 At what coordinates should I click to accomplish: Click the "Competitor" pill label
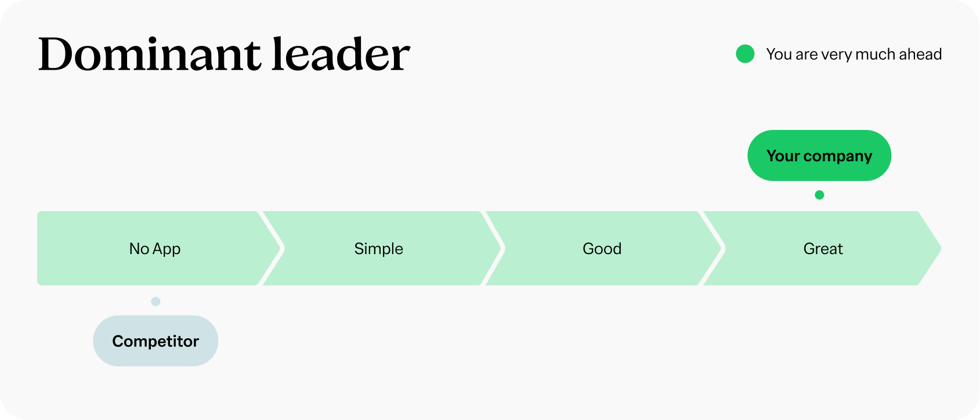[x=156, y=341]
